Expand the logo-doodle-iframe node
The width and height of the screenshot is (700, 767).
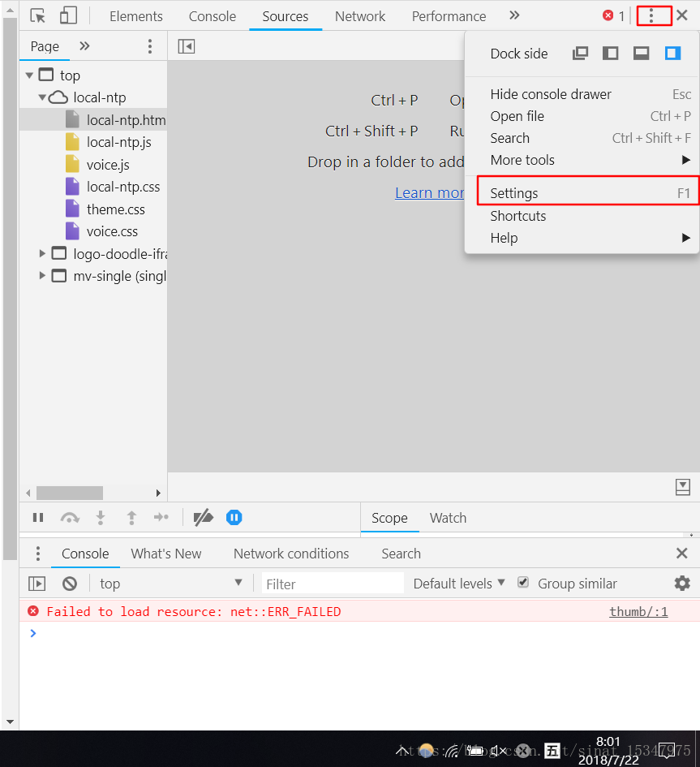tap(42, 253)
